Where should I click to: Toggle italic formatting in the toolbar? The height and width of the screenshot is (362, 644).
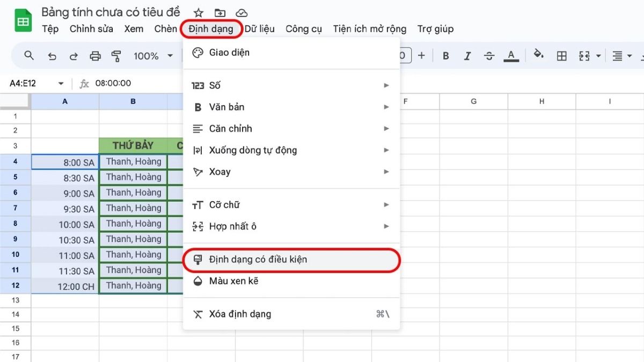coord(467,56)
